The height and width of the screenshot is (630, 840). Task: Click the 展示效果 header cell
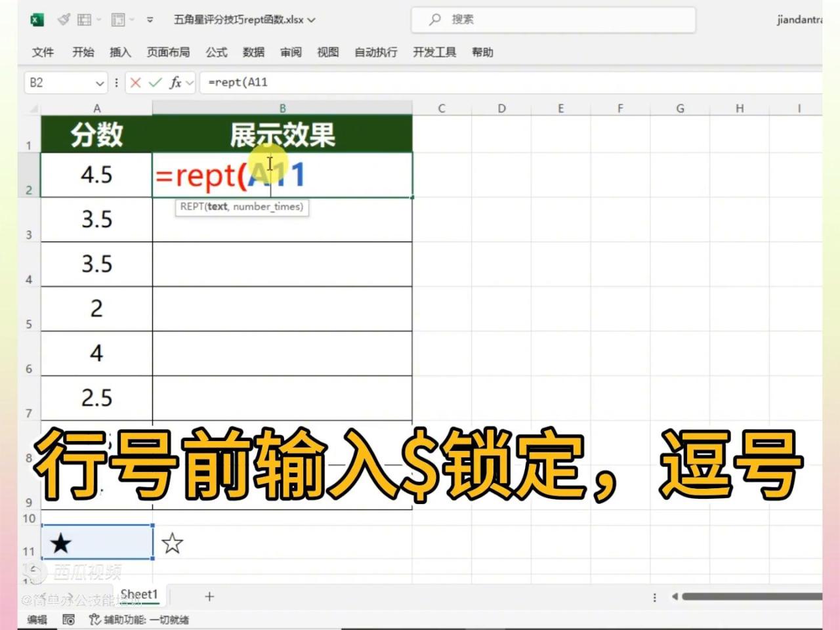pyautogui.click(x=282, y=135)
